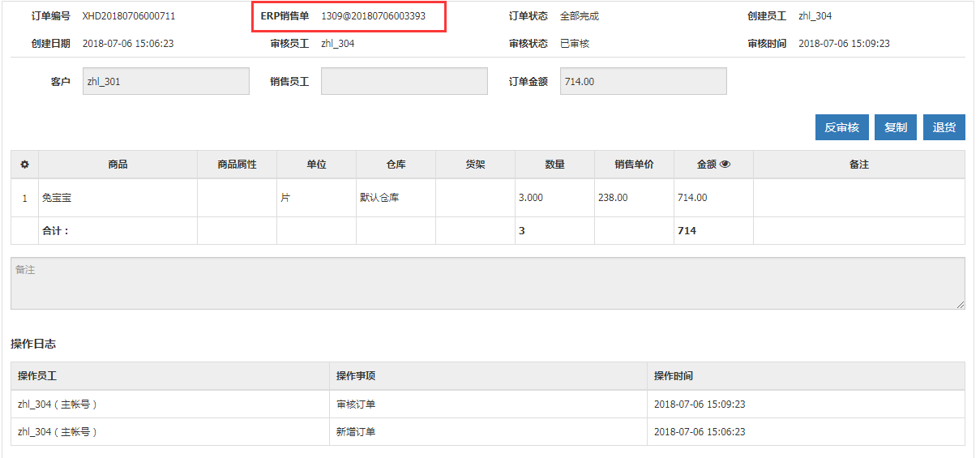Grab the 备注 textarea resize handle
Image resolution: width=980 pixels, height=458 pixels.
coord(961,305)
